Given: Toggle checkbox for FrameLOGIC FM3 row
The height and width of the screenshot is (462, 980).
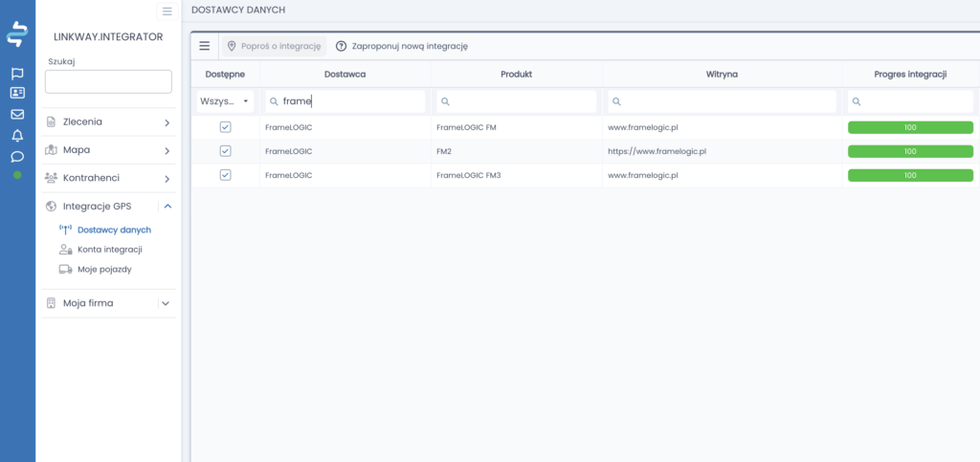Looking at the screenshot, I should tap(225, 175).
